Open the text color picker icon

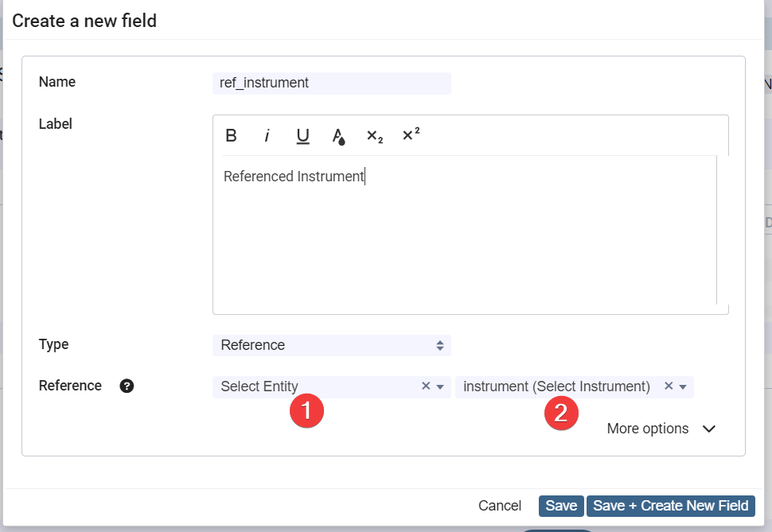pyautogui.click(x=338, y=136)
